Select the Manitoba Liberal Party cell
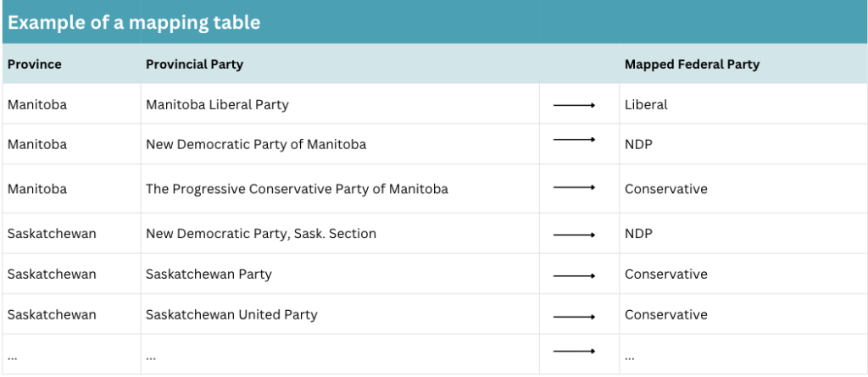The height and width of the screenshot is (377, 868). pyautogui.click(x=217, y=105)
